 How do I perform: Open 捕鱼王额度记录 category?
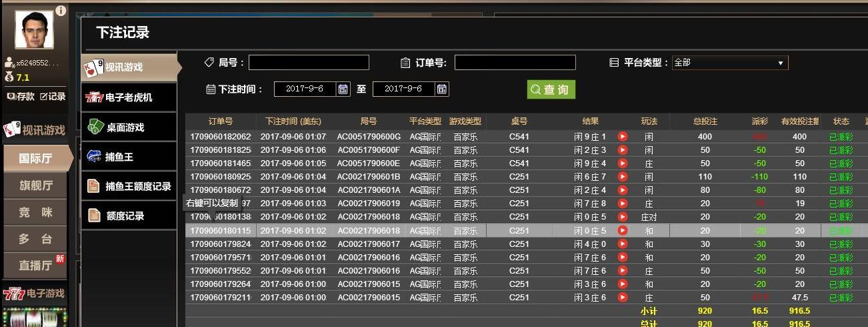click(129, 186)
